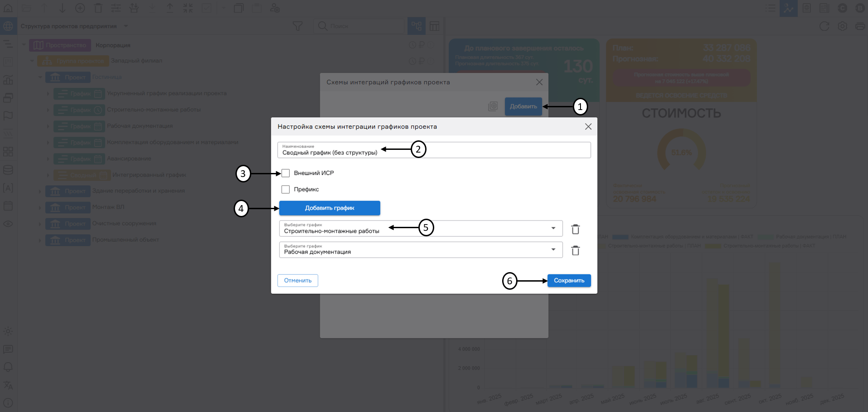
Task: Open dashboard settings gear icon
Action: [x=842, y=26]
